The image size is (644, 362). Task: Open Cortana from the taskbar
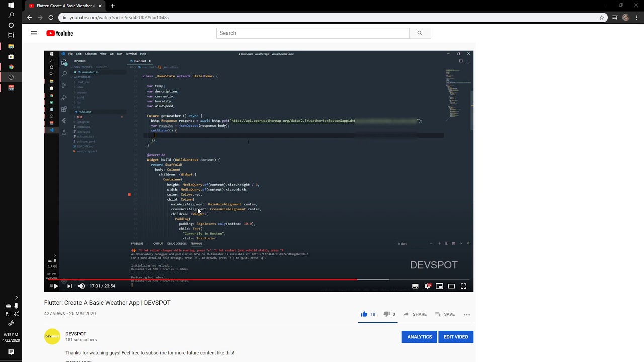coord(11,25)
